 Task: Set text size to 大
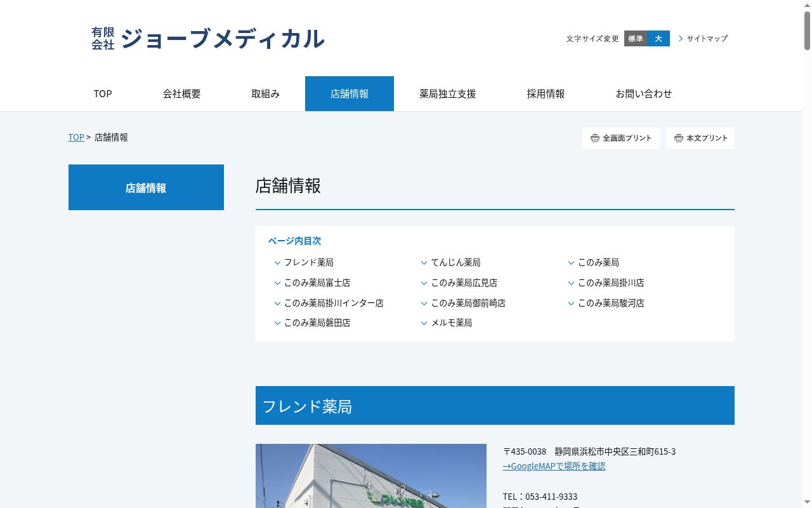tap(658, 39)
